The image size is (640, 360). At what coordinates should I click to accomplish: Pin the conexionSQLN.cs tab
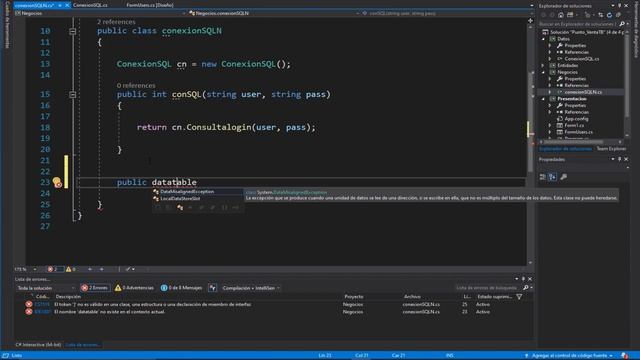[x=60, y=5]
